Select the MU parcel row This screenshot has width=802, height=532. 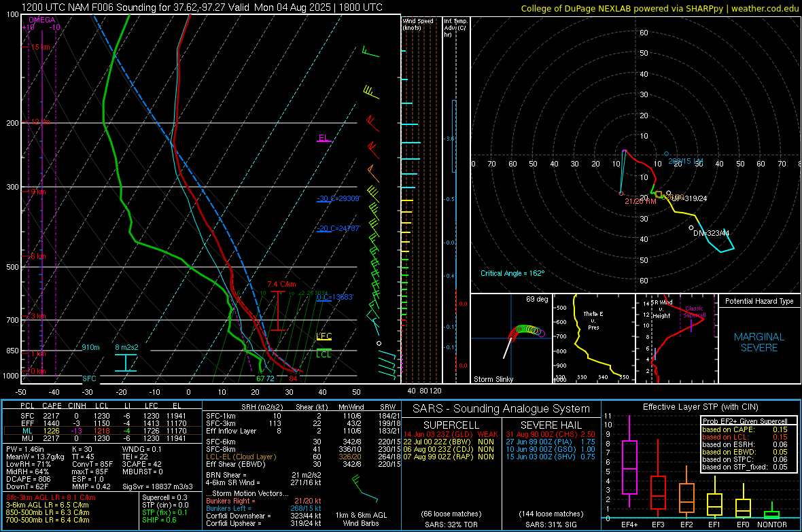coord(103,438)
